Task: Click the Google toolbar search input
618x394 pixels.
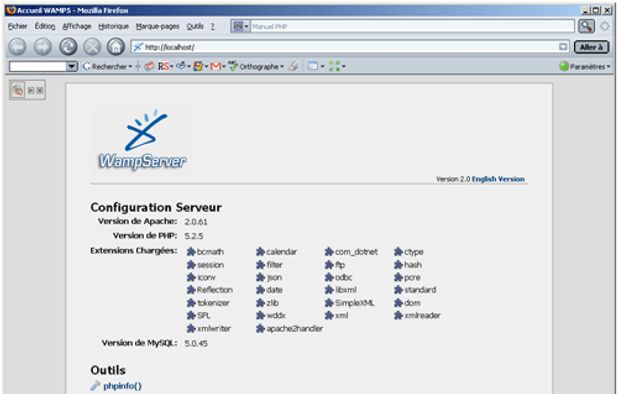Action: tap(38, 67)
